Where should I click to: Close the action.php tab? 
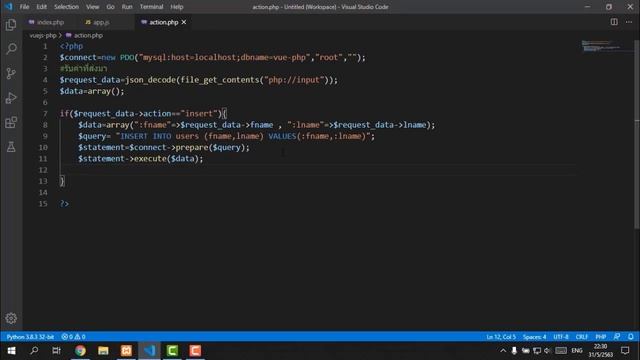click(184, 22)
